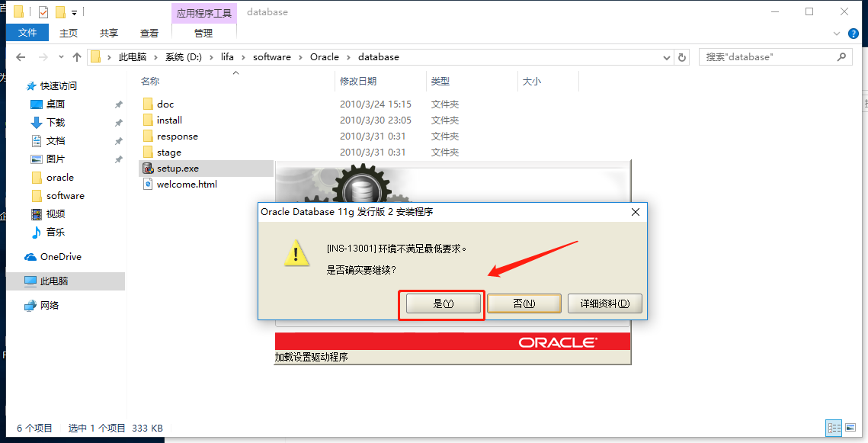Refresh the current folder view
The height and width of the screenshot is (443, 868).
[682, 57]
